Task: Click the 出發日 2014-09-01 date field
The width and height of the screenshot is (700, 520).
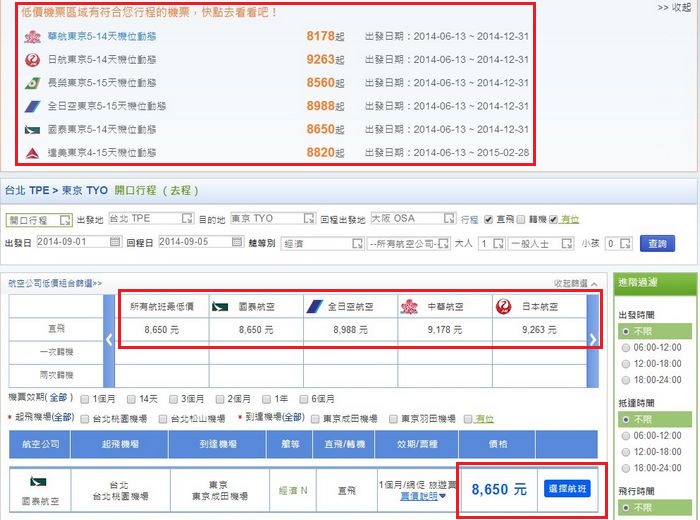Action: (x=79, y=242)
